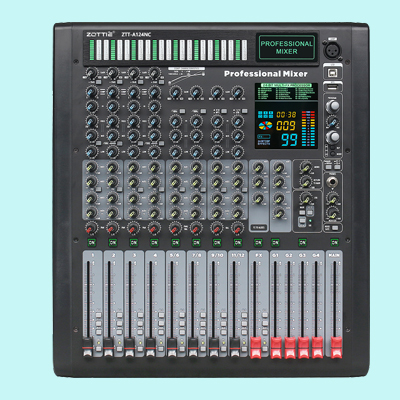
Task: Click the green PROFESSIONAL MIXER LCD panel
Action: click(287, 47)
